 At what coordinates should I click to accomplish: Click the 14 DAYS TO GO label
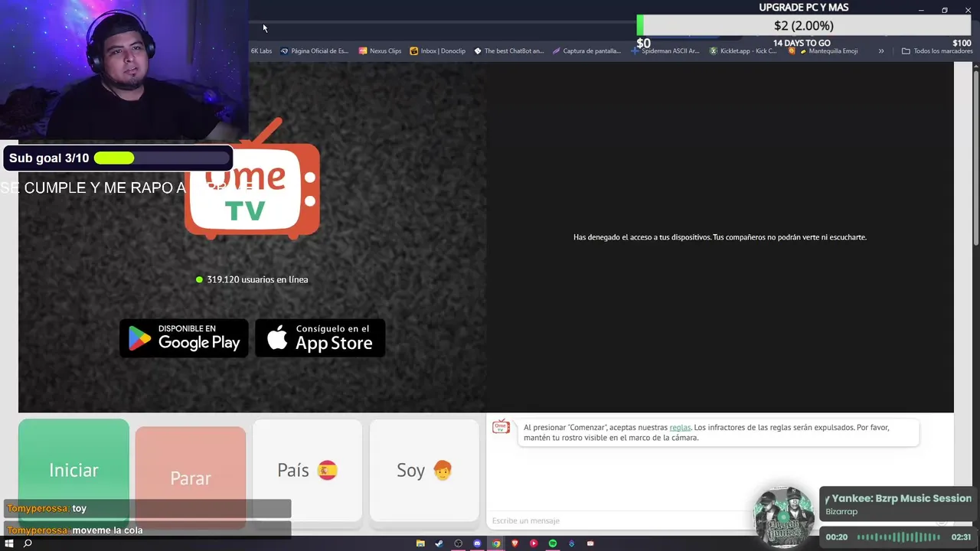802,44
